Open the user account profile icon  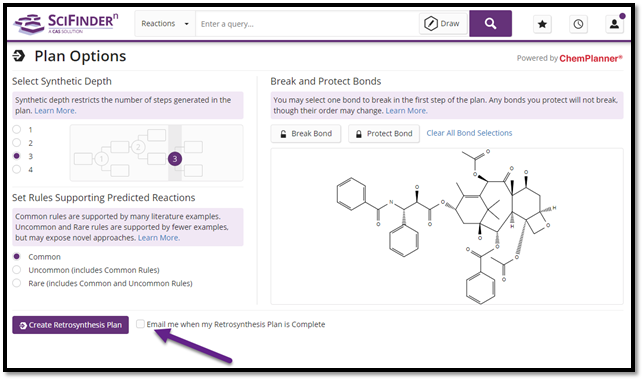614,24
